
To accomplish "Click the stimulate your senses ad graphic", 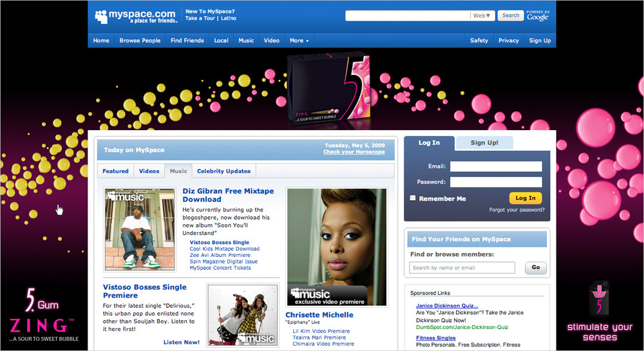I will click(x=600, y=312).
